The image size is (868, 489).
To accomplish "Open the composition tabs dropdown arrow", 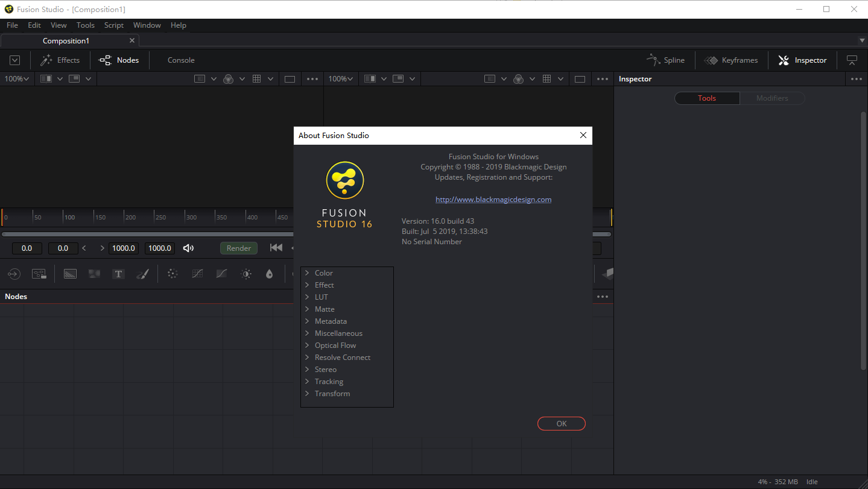I will pyautogui.click(x=862, y=40).
